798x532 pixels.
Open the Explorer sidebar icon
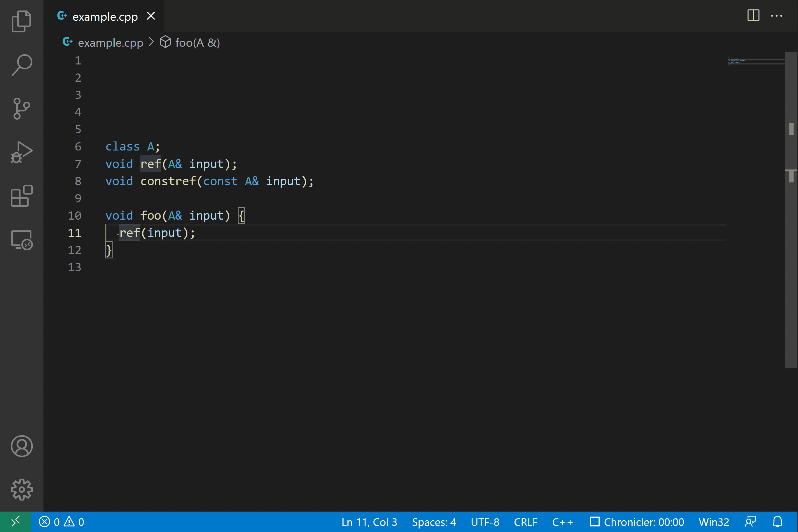(x=21, y=21)
